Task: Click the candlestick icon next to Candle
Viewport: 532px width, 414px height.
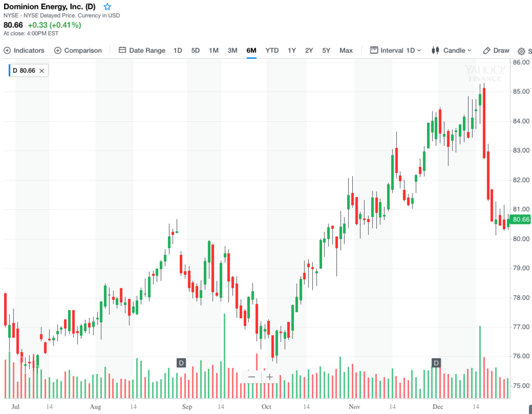Action: [435, 50]
